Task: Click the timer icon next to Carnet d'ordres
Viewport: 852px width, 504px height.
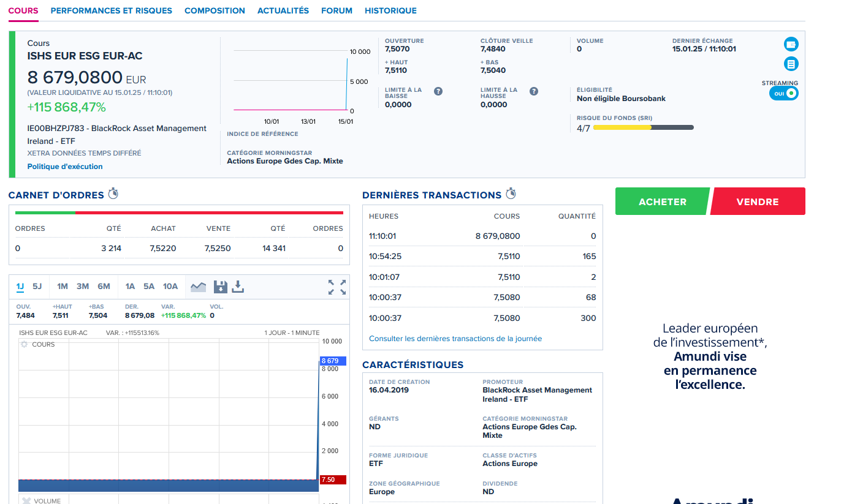Action: [x=113, y=194]
